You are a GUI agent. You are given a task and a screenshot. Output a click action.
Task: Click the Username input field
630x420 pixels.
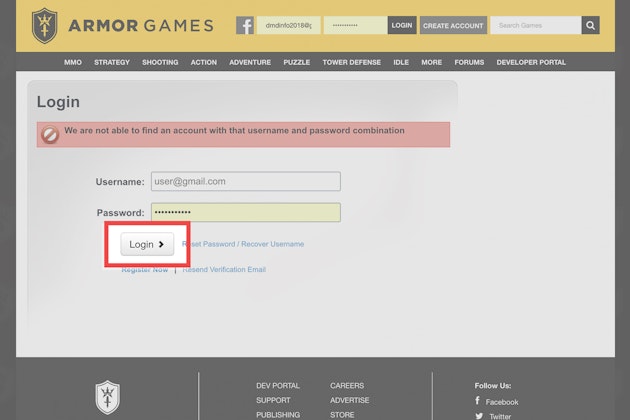[x=246, y=181]
